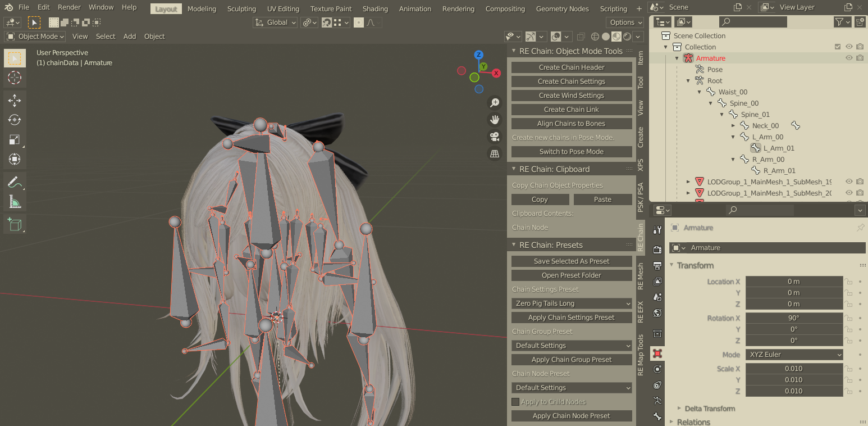This screenshot has height=426, width=868.
Task: Select the Rotate tool
Action: point(15,120)
